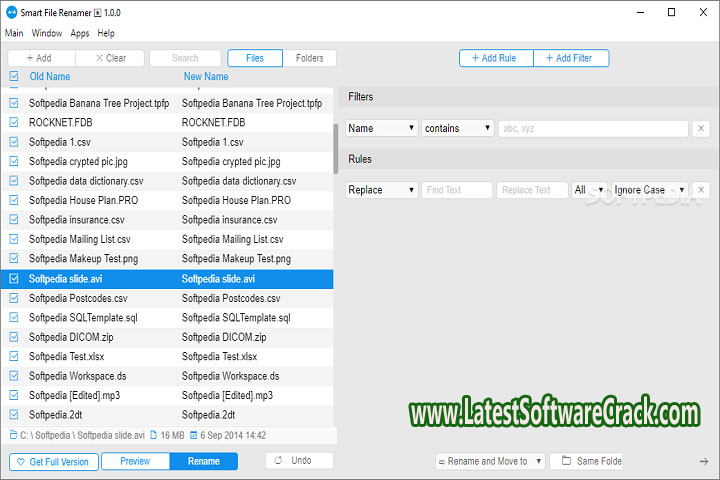Click the + Add Filter button
720x480 pixels.
pos(571,58)
